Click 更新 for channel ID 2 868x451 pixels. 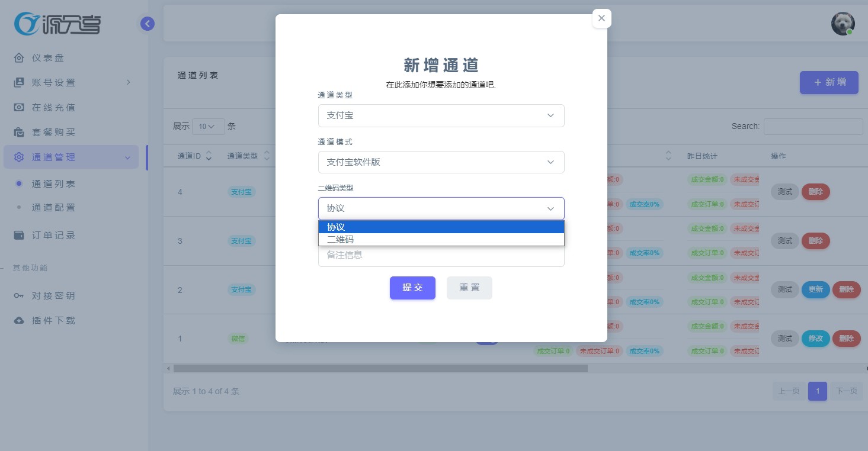coord(816,289)
